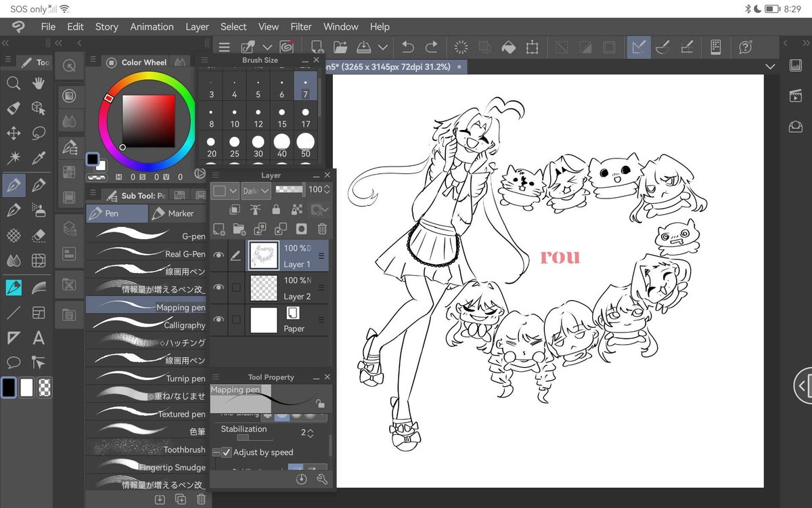The image size is (812, 508).
Task: Toggle Adjust by speed checkbox
Action: pyautogui.click(x=227, y=452)
